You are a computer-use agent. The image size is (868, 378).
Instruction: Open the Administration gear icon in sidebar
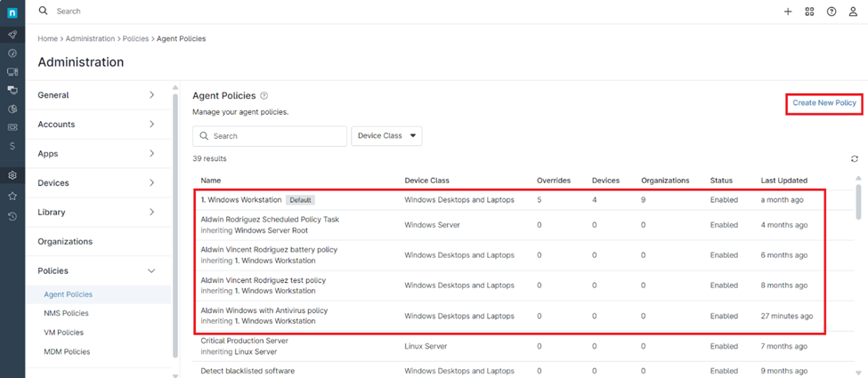[12, 175]
